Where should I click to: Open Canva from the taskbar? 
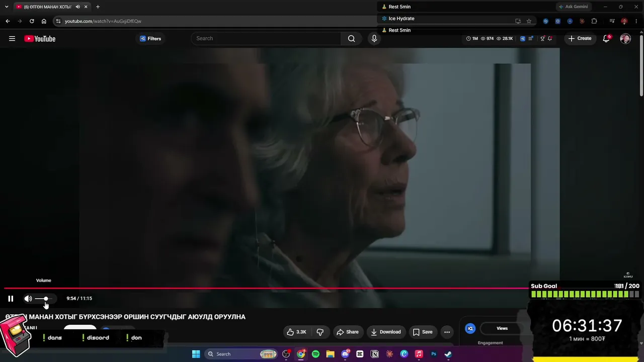404,354
